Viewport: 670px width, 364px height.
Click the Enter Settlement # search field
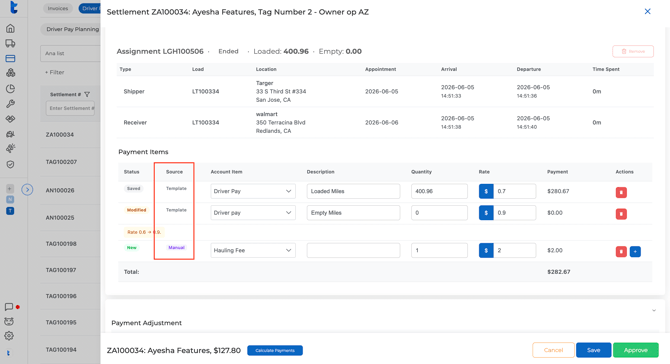[x=71, y=108]
